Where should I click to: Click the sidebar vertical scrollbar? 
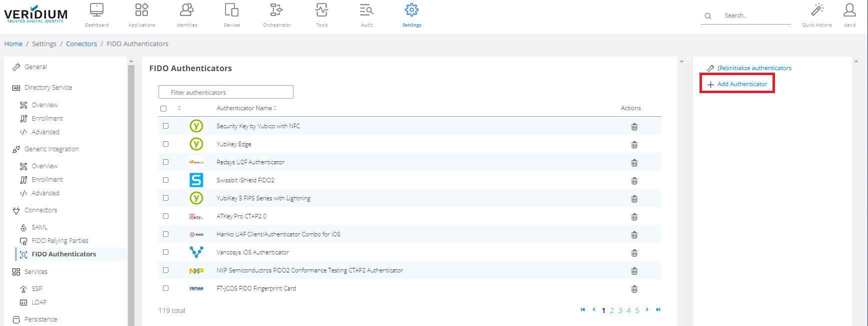pyautogui.click(x=131, y=190)
